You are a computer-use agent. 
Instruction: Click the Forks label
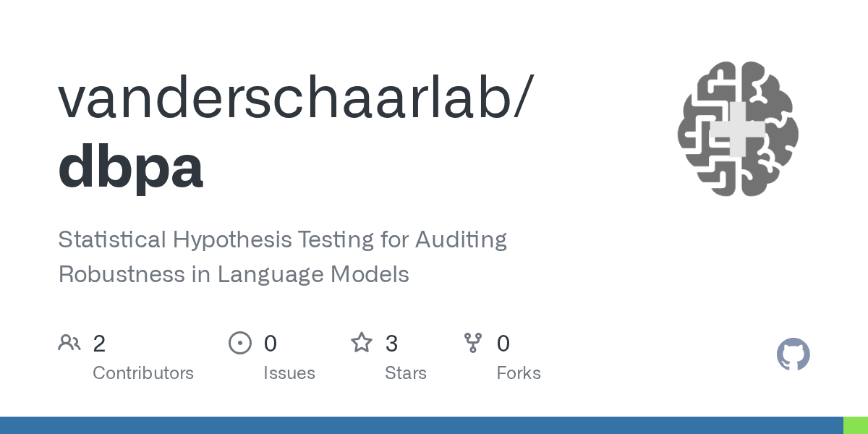519,373
